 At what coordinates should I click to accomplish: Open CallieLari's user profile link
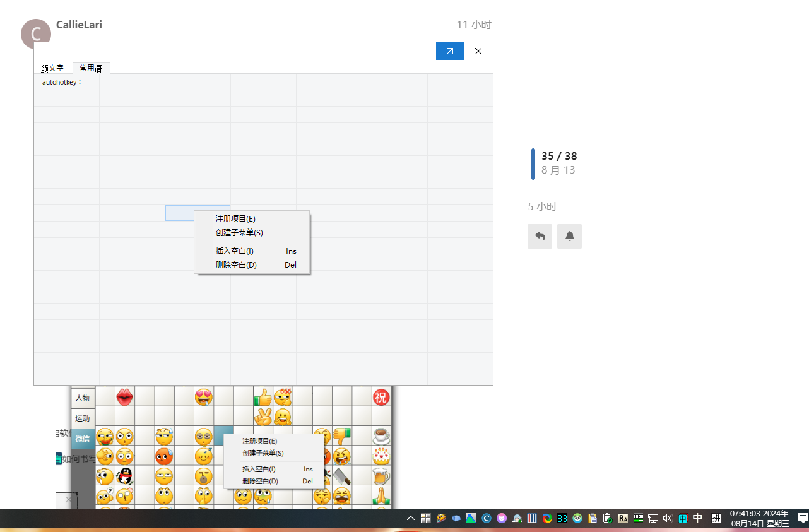pyautogui.click(x=79, y=25)
